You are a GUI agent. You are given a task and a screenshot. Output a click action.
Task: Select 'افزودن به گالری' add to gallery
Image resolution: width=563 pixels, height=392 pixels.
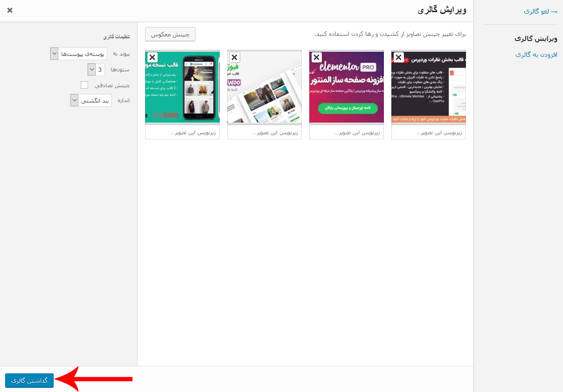(x=536, y=55)
